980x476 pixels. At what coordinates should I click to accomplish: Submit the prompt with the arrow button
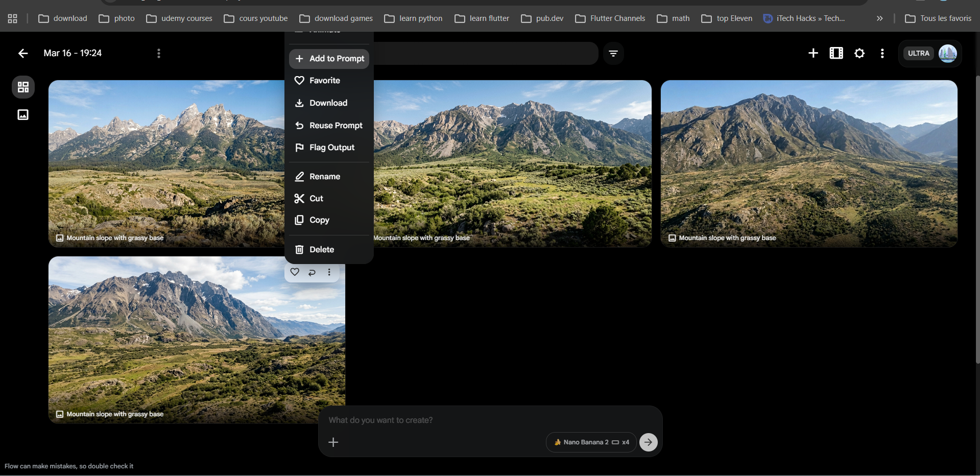pyautogui.click(x=648, y=442)
